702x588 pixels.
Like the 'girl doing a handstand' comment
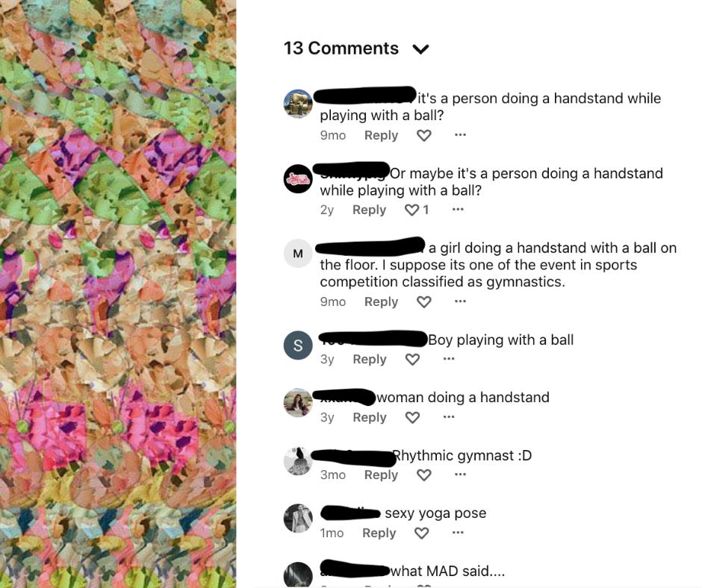(x=424, y=302)
